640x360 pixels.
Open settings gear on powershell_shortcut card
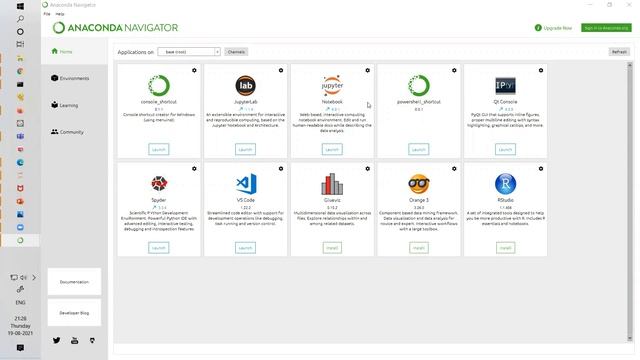pos(454,70)
